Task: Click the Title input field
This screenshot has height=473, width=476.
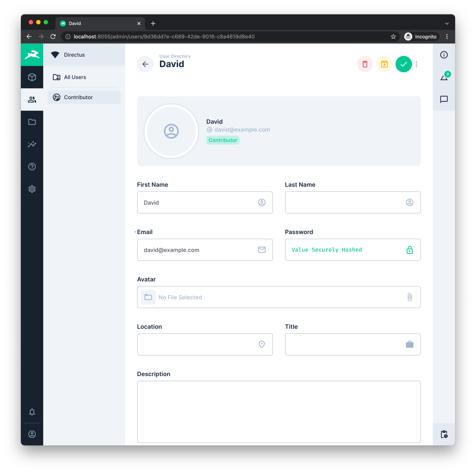Action: click(353, 345)
